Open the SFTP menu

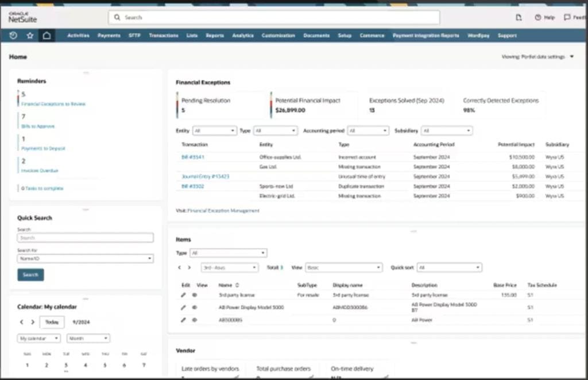point(134,36)
